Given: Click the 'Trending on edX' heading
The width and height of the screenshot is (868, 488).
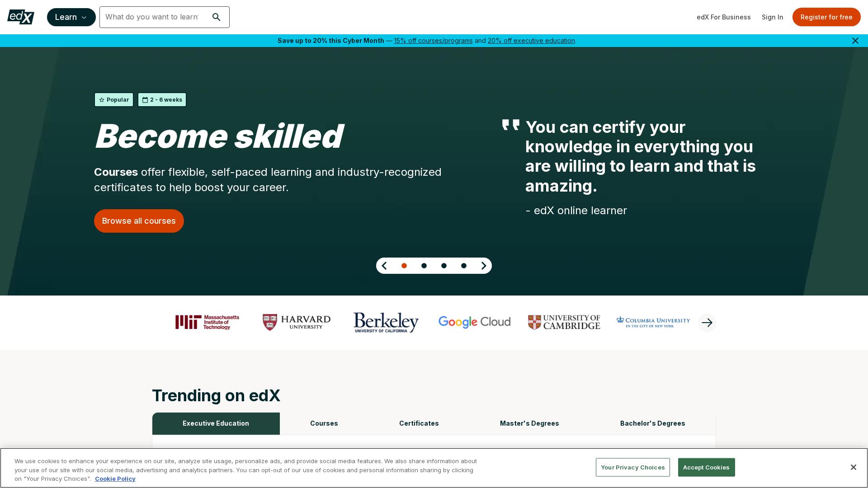Looking at the screenshot, I should pyautogui.click(x=216, y=395).
